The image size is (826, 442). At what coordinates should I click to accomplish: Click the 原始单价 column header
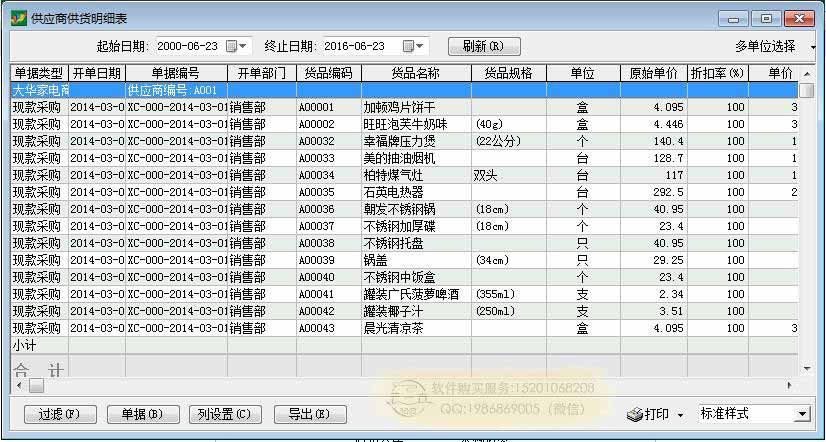654,74
